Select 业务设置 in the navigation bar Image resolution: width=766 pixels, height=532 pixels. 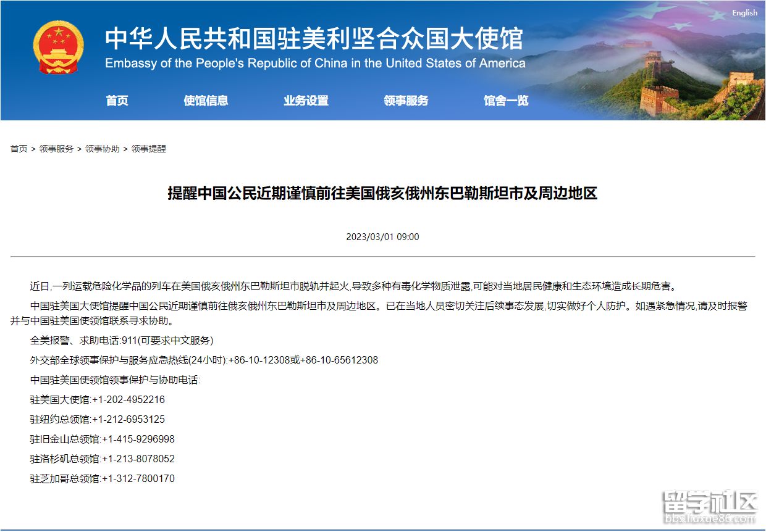pyautogui.click(x=306, y=101)
